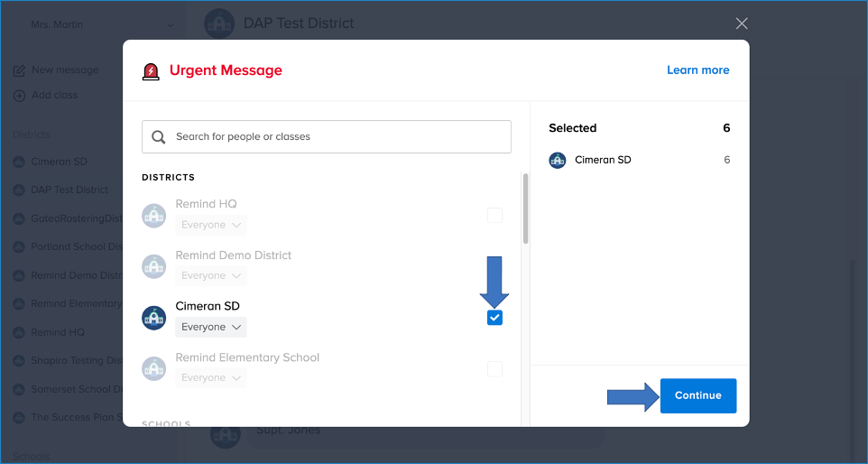Click the Remind Demo District avatar icon
This screenshot has width=868, height=464.
tap(154, 266)
